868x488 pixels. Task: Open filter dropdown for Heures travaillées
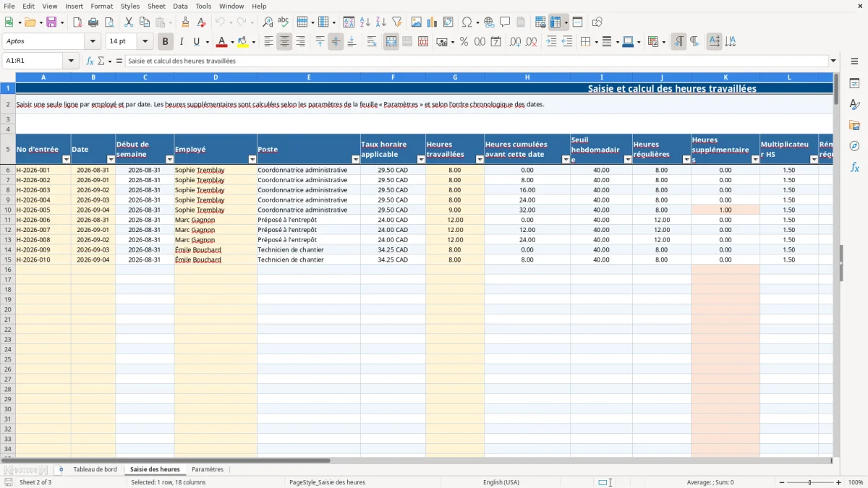[480, 159]
